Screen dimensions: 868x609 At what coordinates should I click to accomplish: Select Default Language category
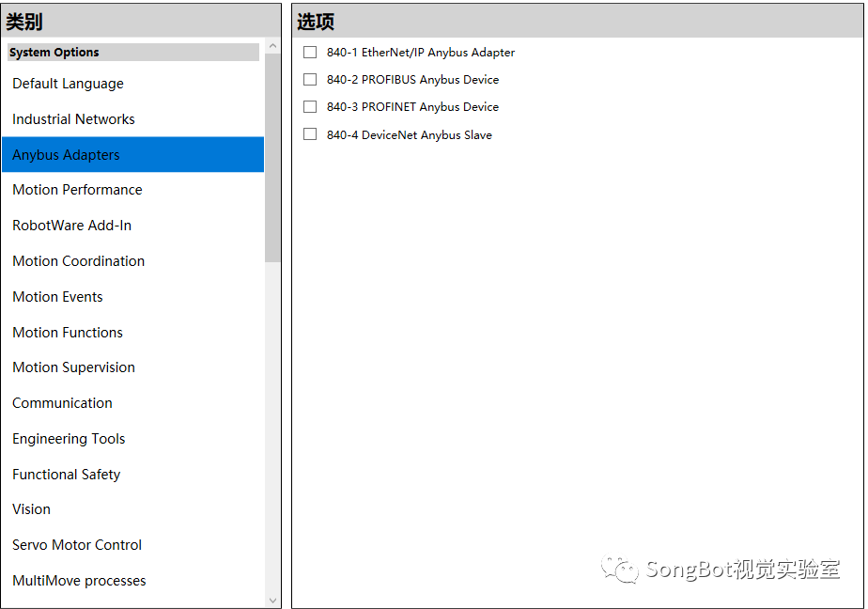132,84
